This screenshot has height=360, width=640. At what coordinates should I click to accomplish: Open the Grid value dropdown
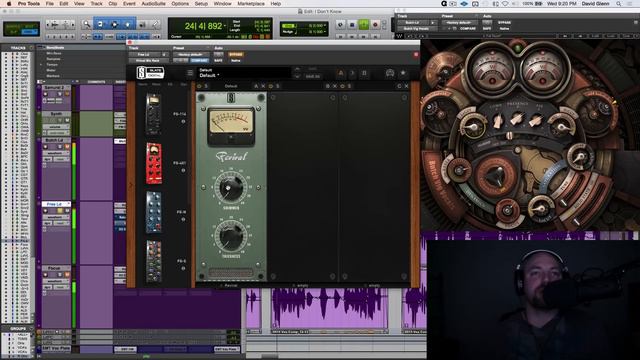[325, 25]
